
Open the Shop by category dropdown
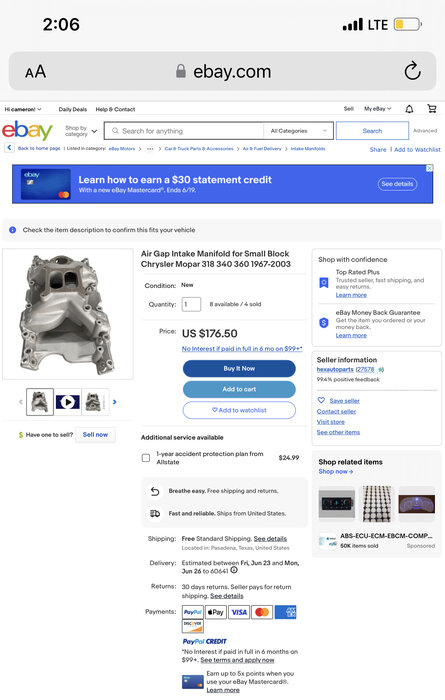[81, 131]
